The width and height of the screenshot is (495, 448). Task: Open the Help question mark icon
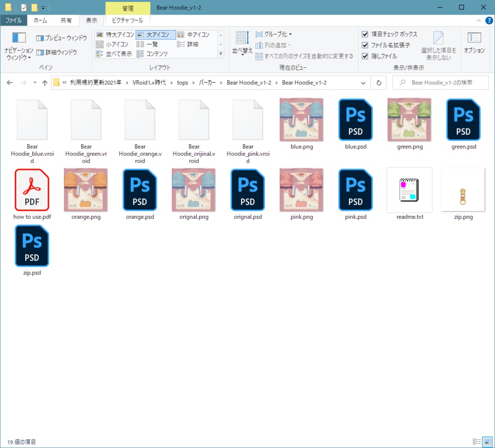(x=489, y=20)
